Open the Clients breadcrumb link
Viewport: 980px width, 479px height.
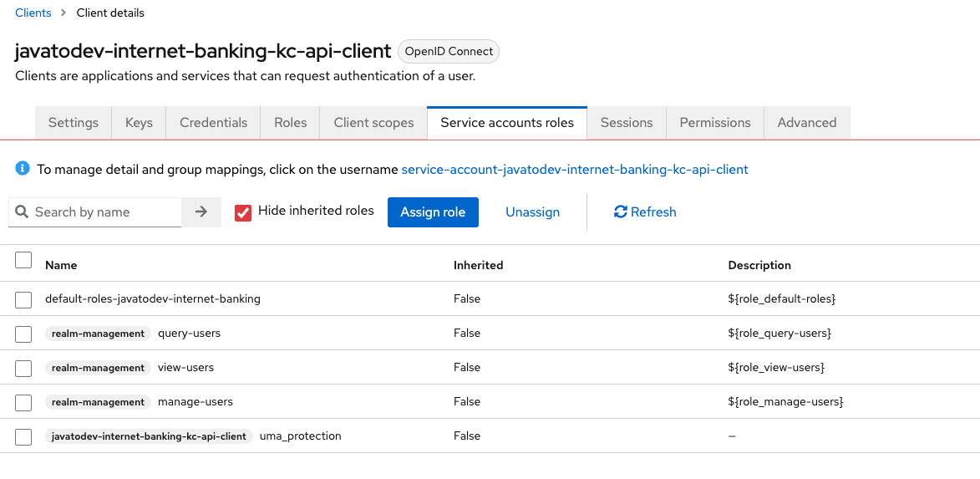(x=33, y=13)
